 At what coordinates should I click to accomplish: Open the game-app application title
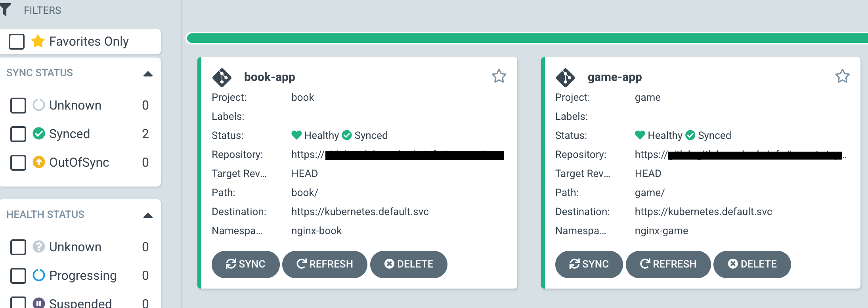614,77
